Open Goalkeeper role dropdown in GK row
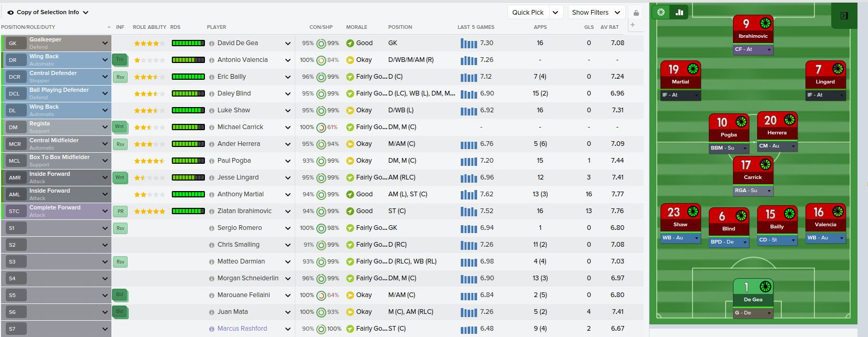 click(105, 43)
